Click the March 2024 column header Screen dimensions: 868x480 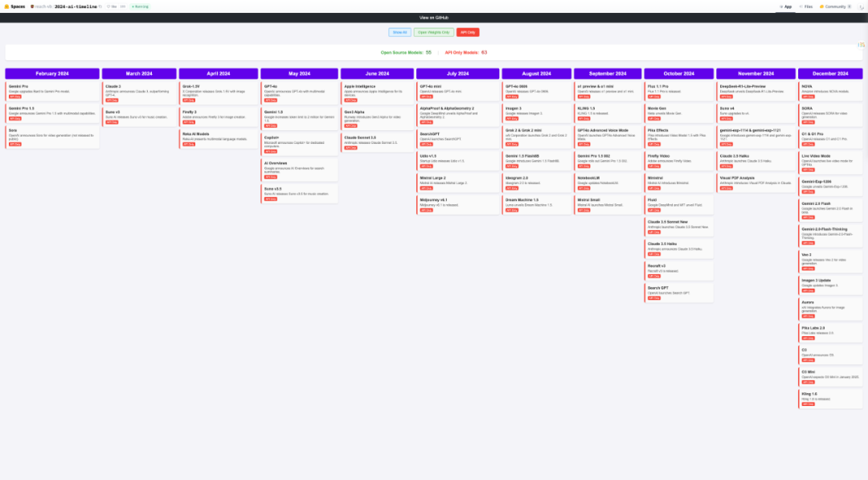[x=139, y=73]
